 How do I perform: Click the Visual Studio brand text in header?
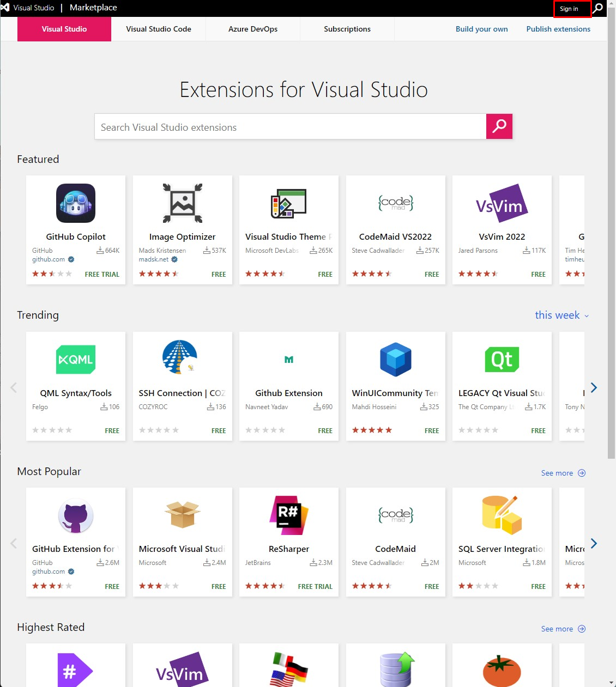(x=34, y=8)
